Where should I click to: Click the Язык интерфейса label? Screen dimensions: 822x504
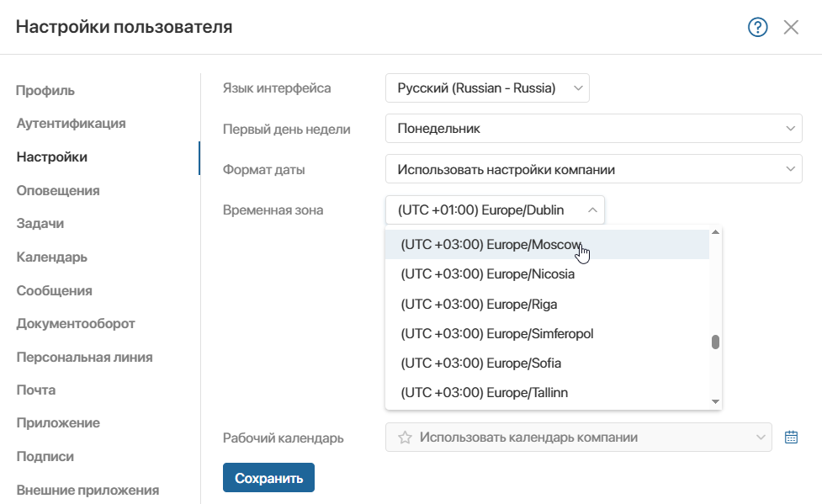click(277, 88)
